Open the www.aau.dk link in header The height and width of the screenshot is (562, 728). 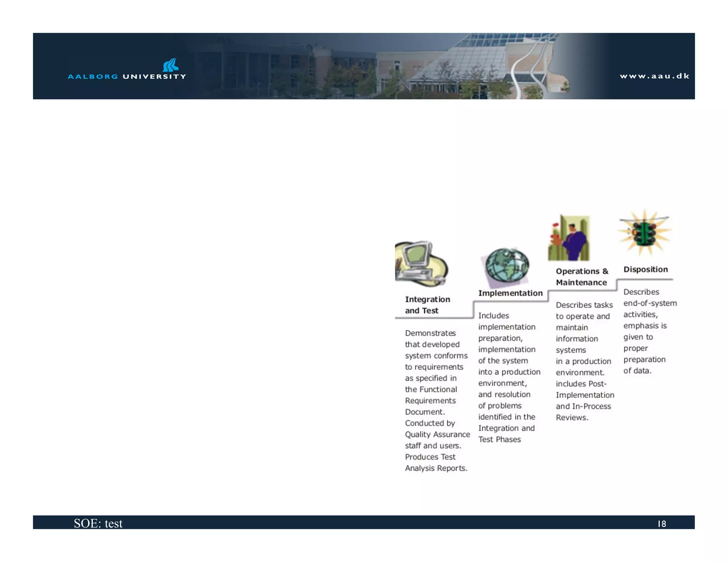(x=654, y=76)
